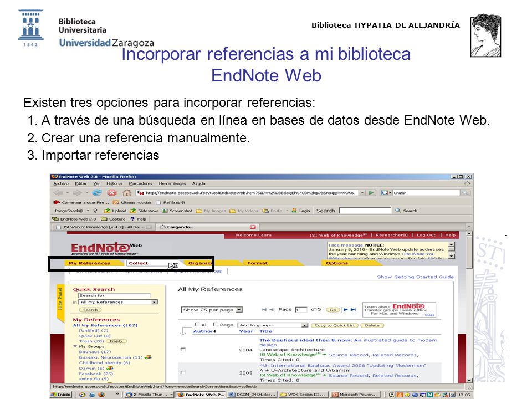Click the page number input field
This screenshot has height=399, width=532.
(x=301, y=310)
